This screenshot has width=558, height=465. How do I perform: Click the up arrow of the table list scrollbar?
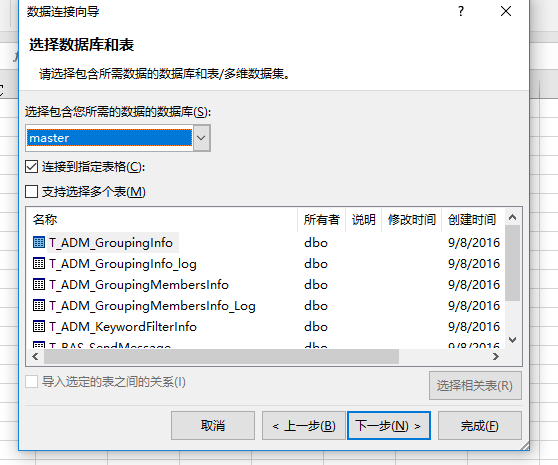[512, 217]
